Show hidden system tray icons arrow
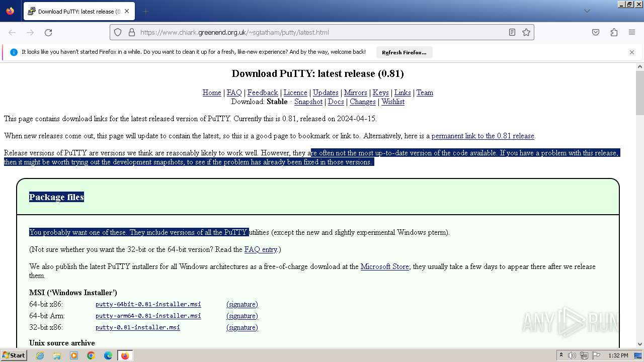Screen dimensions: 644x362 [x=561, y=355]
